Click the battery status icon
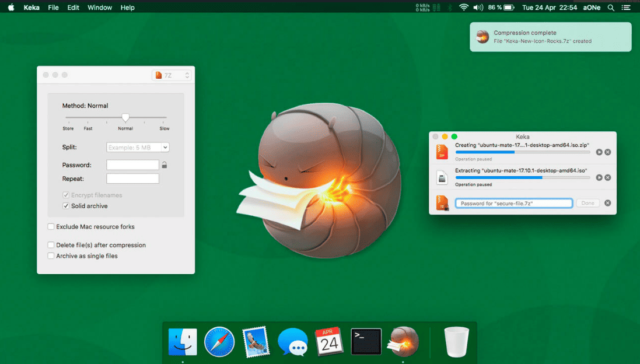Viewport: 640px width, 364px height. (x=509, y=8)
